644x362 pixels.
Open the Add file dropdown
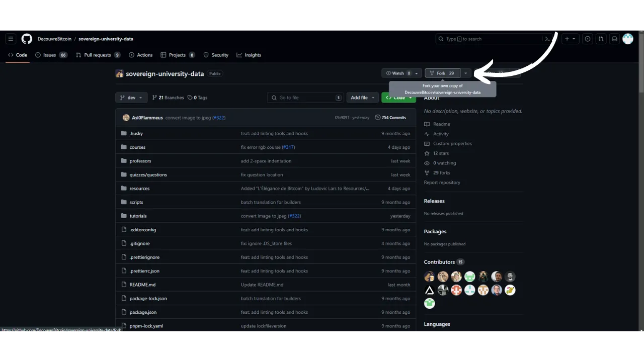(362, 98)
